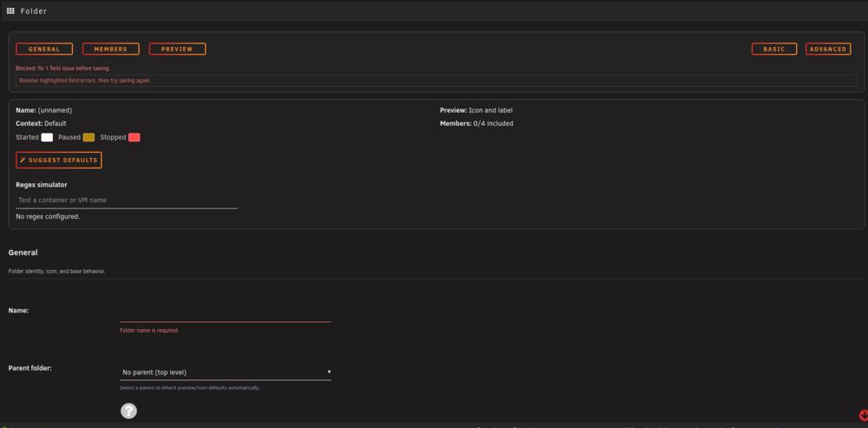The height and width of the screenshot is (428, 868).
Task: Open the yellow Paused color swatch
Action: pos(89,137)
